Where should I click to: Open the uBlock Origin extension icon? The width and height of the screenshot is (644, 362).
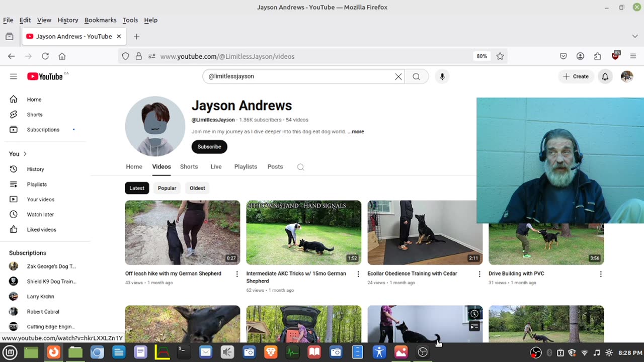tap(615, 56)
